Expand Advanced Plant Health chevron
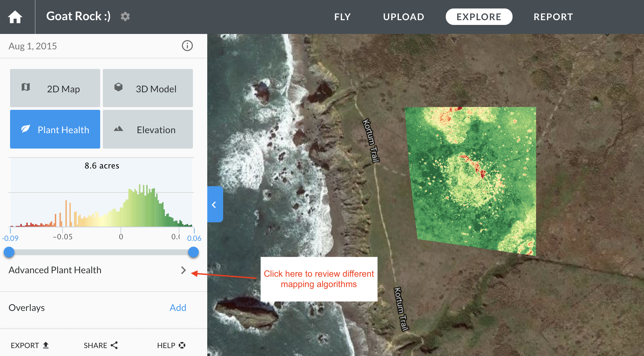Screen dimensions: 644x356 pyautogui.click(x=183, y=270)
